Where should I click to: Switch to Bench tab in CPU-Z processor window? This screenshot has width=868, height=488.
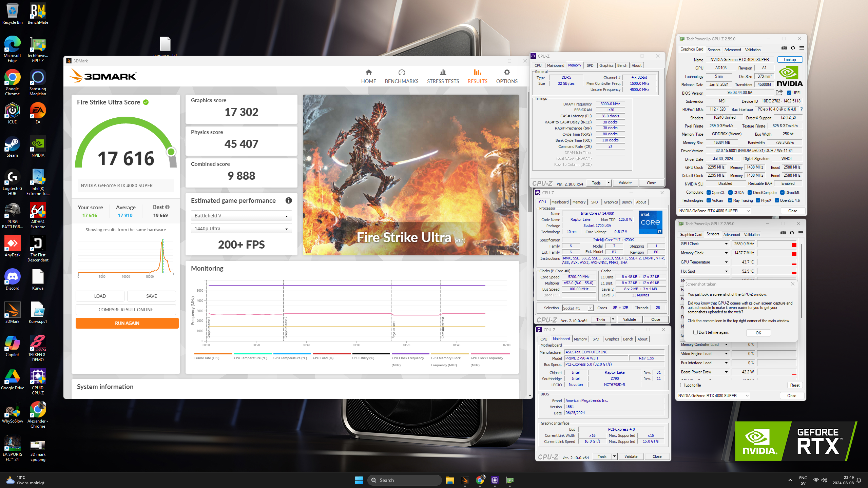click(626, 202)
